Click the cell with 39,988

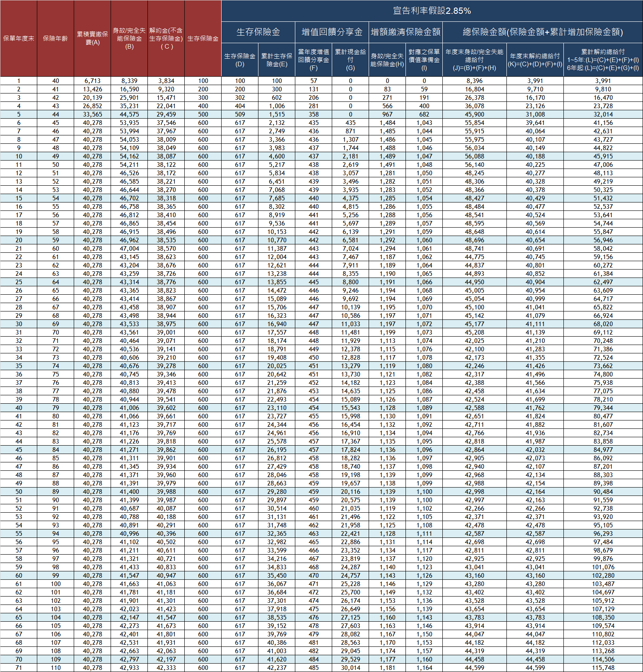(166, 492)
